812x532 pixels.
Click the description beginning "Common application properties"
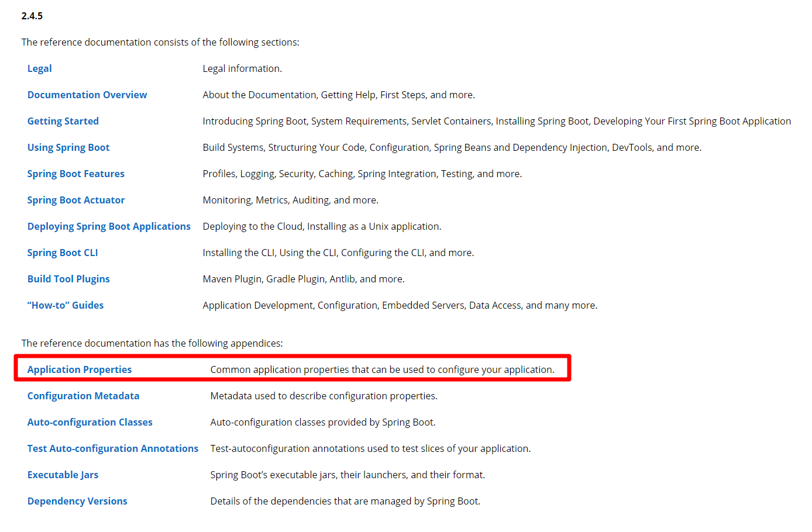[383, 369]
